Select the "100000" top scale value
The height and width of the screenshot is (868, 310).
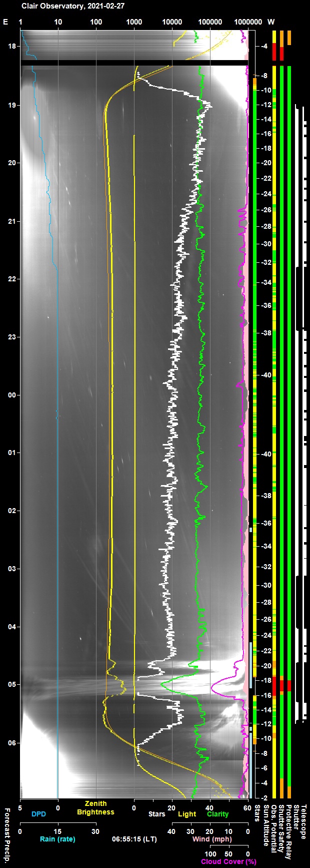click(210, 22)
